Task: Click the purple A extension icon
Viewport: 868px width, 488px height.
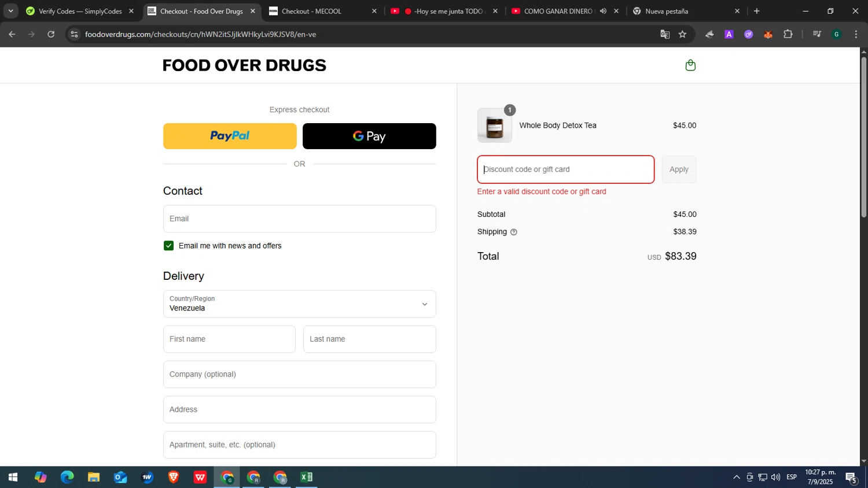Action: [729, 34]
